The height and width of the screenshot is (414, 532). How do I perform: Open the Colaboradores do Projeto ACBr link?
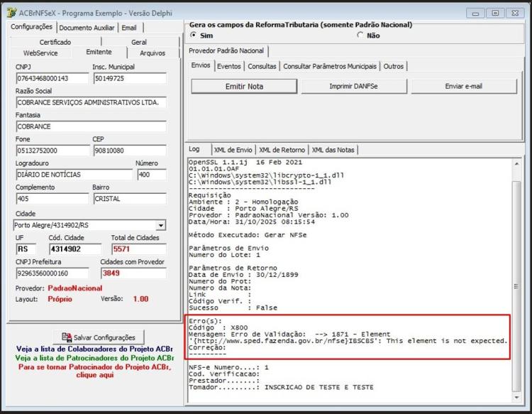tap(94, 349)
